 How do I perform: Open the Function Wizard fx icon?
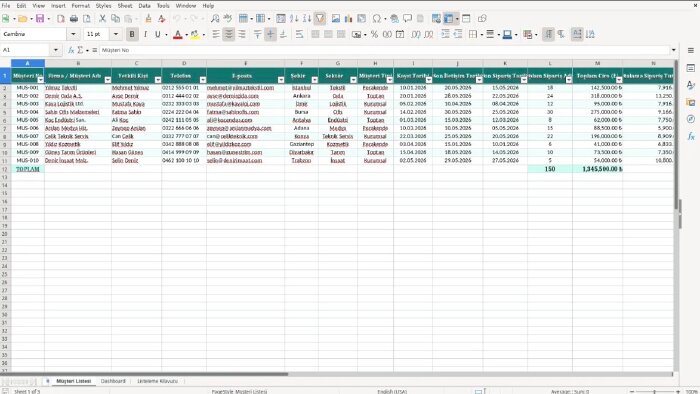pos(71,50)
